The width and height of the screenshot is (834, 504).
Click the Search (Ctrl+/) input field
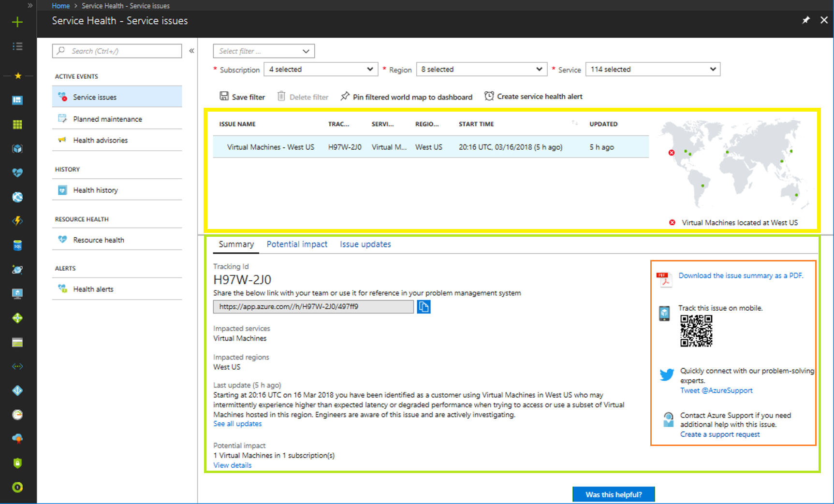point(117,51)
